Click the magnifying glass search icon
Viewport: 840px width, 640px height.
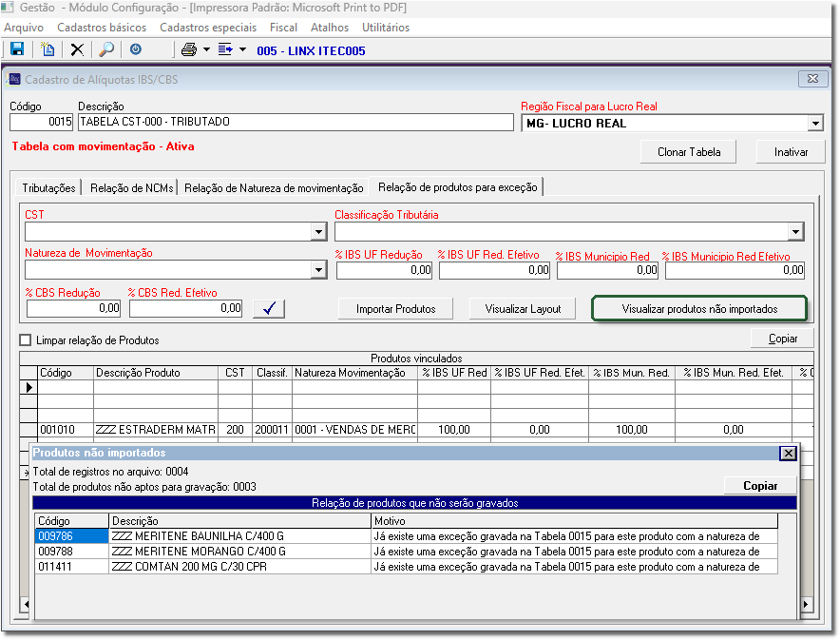coord(106,49)
